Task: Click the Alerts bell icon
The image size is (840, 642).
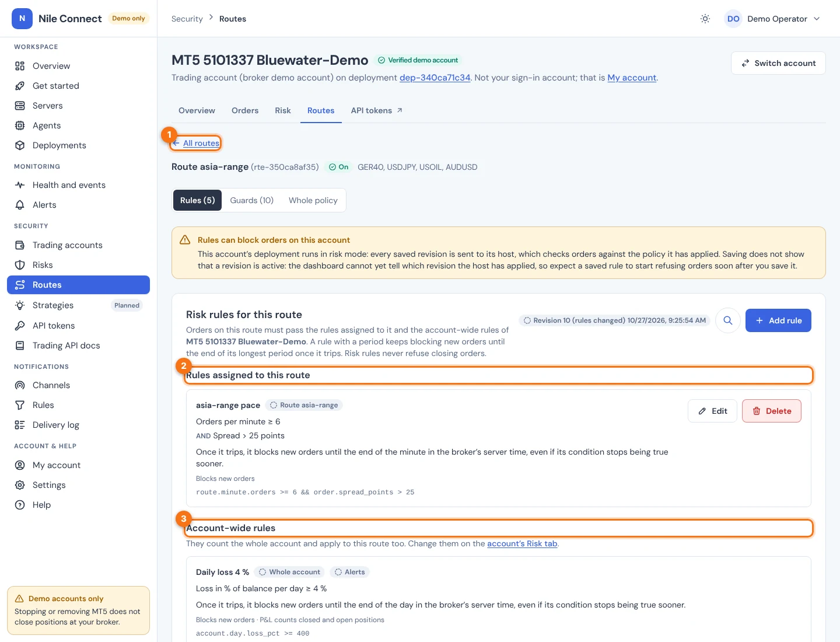Action: tap(20, 205)
